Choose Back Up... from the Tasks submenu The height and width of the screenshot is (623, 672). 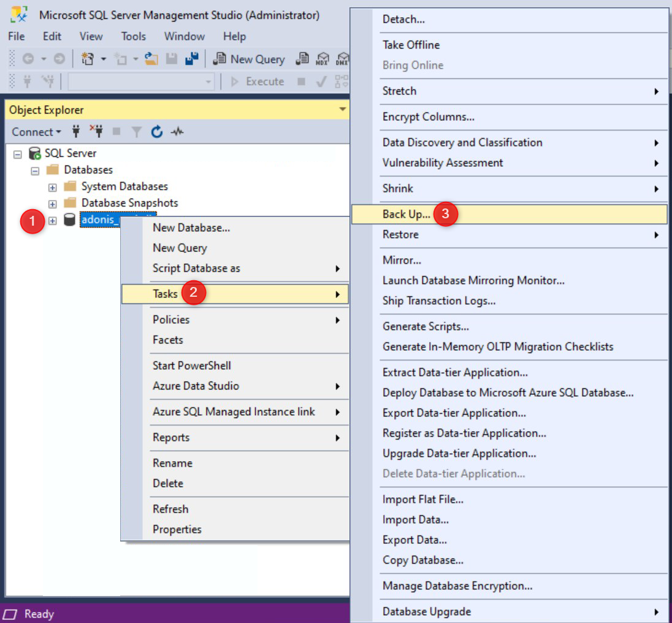[x=405, y=215]
